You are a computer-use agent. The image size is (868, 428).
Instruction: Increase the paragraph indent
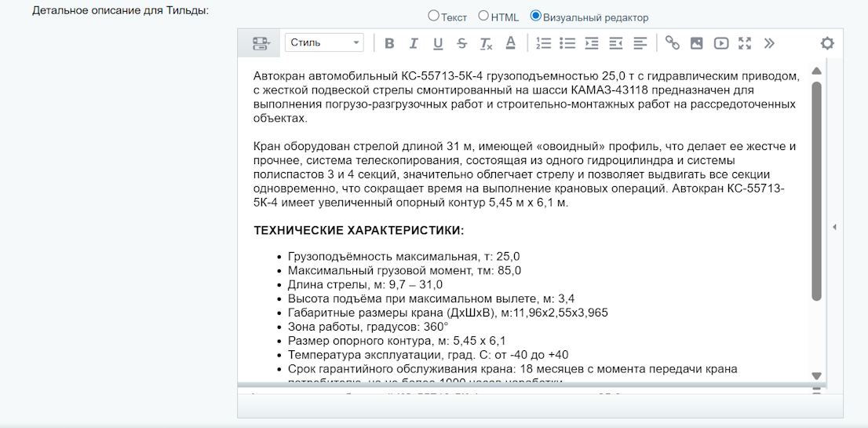(x=592, y=43)
